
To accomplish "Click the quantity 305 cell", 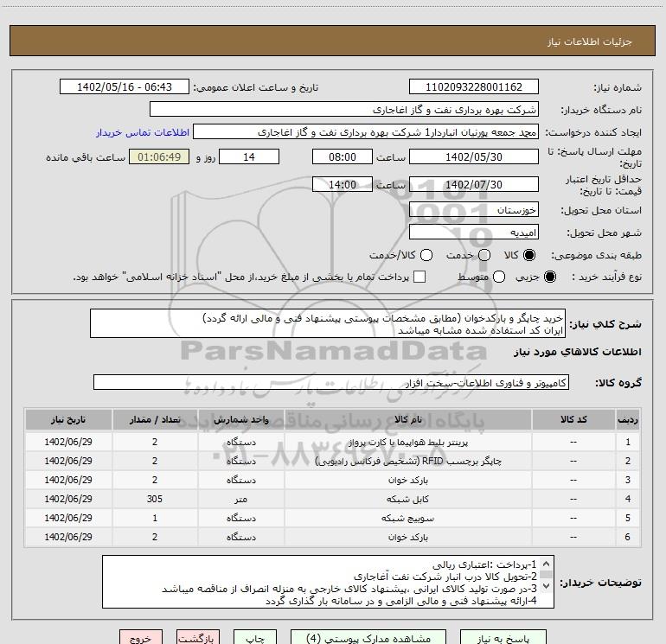I will (x=155, y=499).
